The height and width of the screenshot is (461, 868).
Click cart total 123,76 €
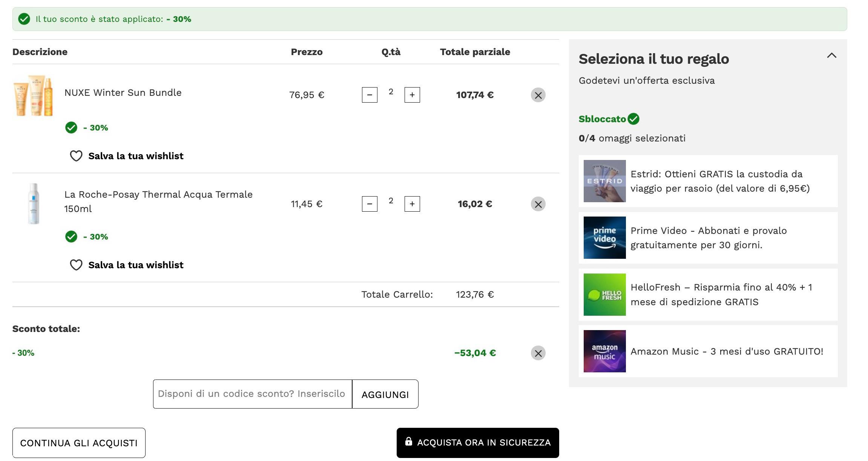[x=475, y=294]
